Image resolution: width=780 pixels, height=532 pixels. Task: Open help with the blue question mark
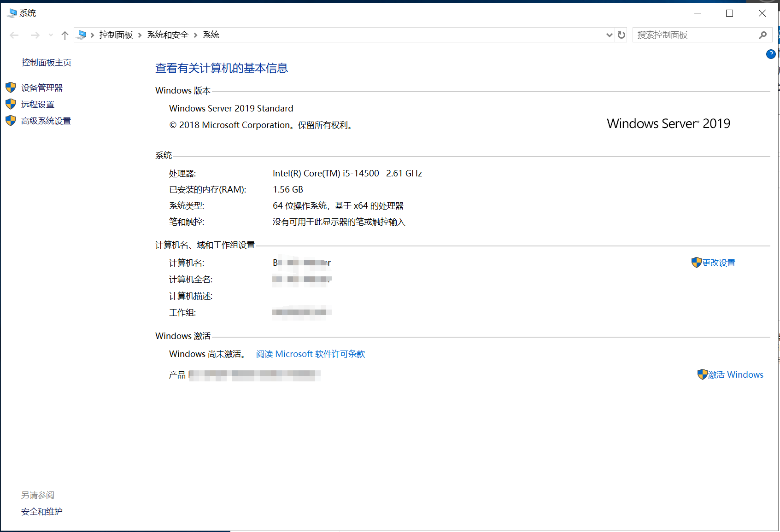pos(770,54)
